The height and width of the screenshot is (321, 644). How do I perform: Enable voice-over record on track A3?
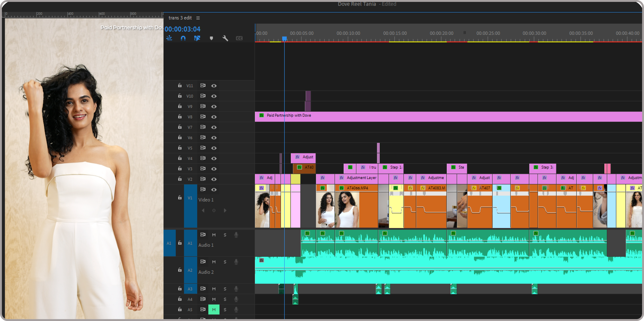click(236, 288)
